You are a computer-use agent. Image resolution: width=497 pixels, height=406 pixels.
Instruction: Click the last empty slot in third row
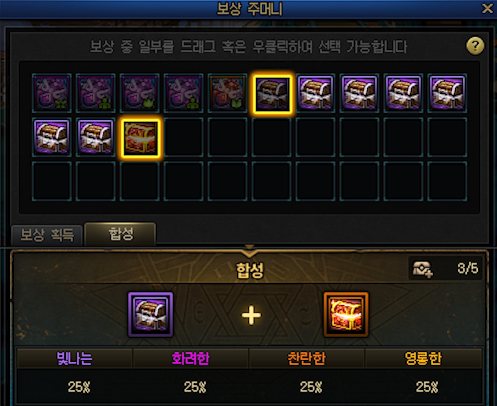447,181
